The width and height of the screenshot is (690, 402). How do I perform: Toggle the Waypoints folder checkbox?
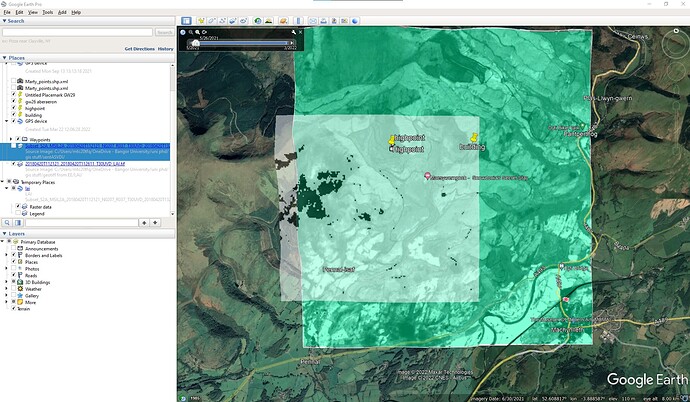[x=18, y=139]
